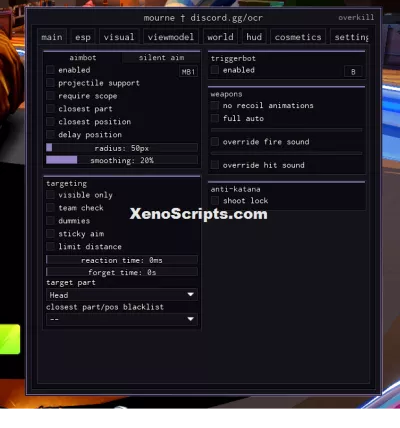The image size is (400, 428).
Task: Toggle override fire sound
Action: tap(215, 142)
